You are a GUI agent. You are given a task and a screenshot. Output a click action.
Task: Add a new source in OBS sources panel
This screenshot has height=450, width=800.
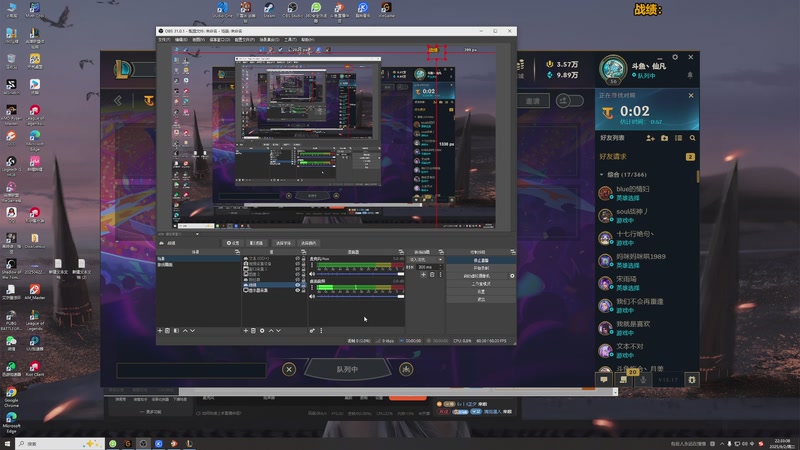[245, 331]
